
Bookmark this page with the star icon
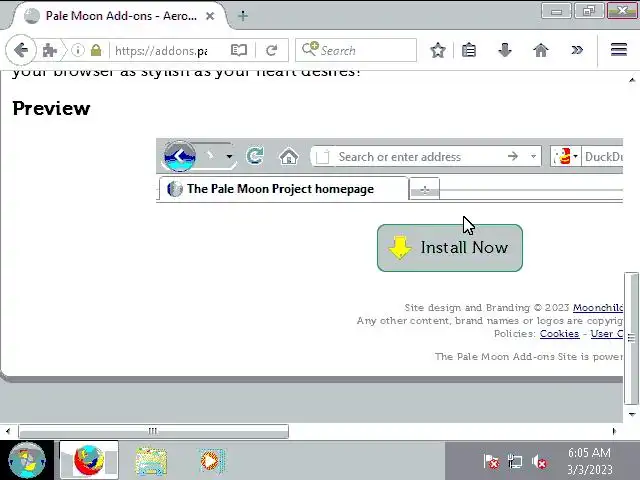pos(438,50)
